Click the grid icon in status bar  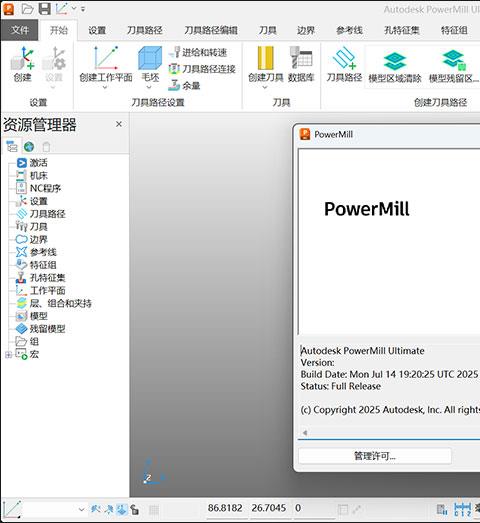coord(154,509)
